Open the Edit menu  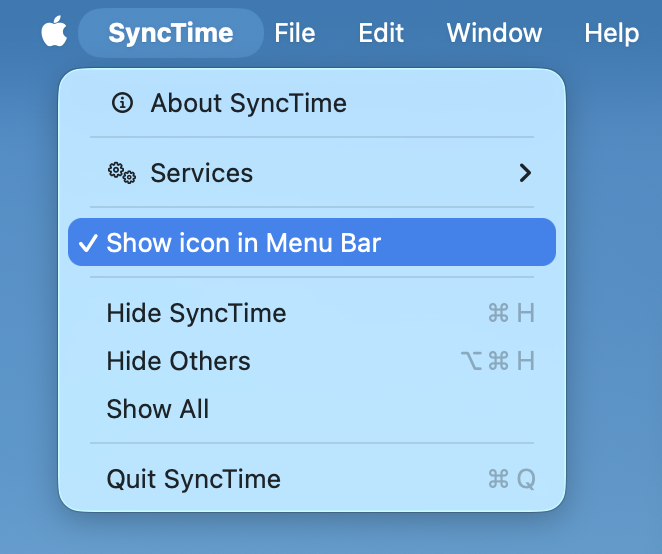coord(381,33)
